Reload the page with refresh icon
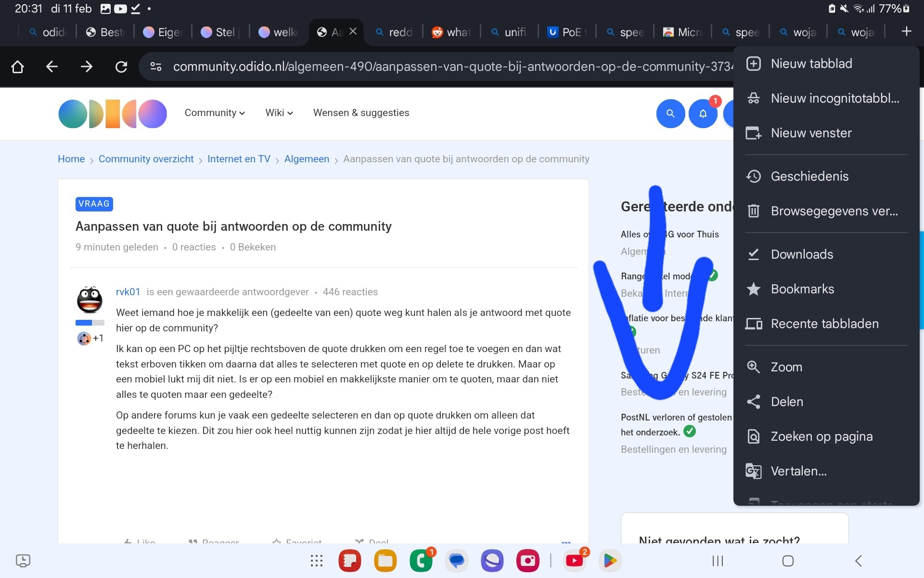Screen dimensions: 924x578 121,66
